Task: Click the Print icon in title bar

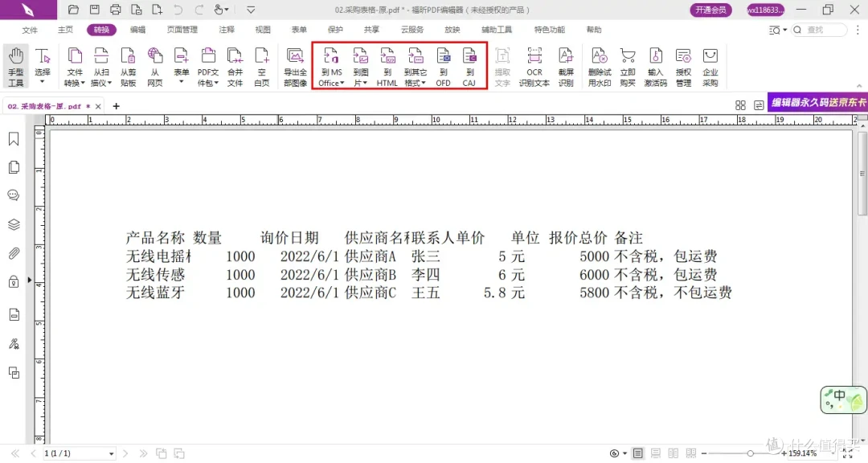Action: click(x=115, y=10)
